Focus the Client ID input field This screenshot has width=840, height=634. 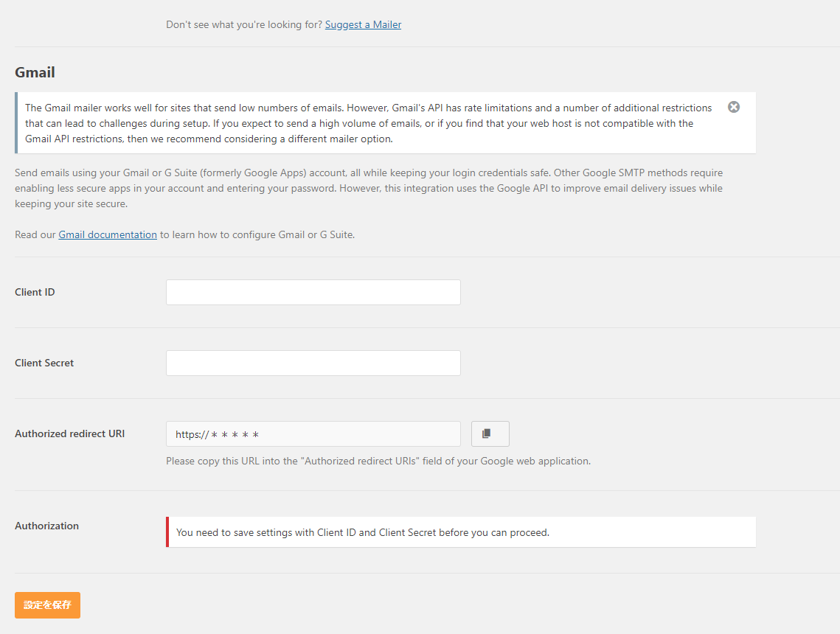coord(313,292)
